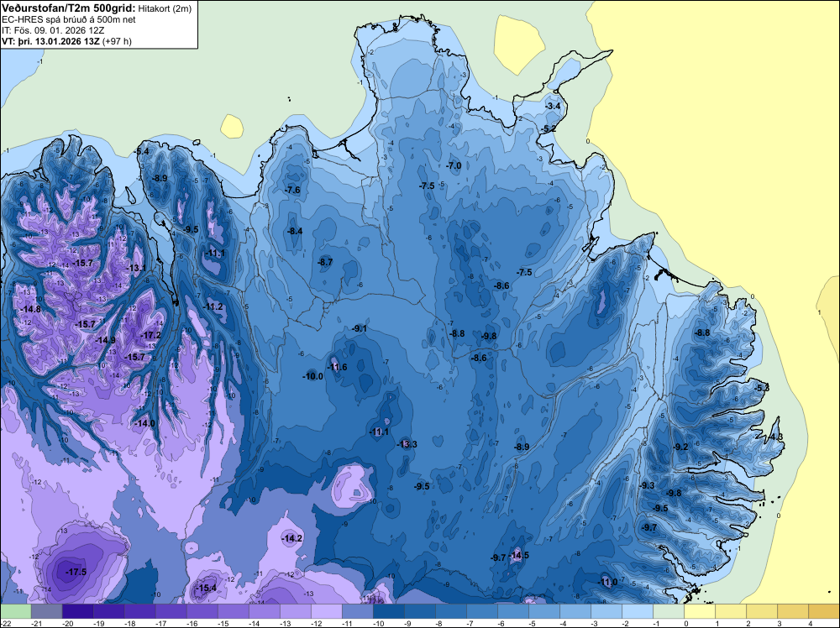The width and height of the screenshot is (840, 628).
Task: Click the legend color swatch above -20
Action: click(x=77, y=611)
